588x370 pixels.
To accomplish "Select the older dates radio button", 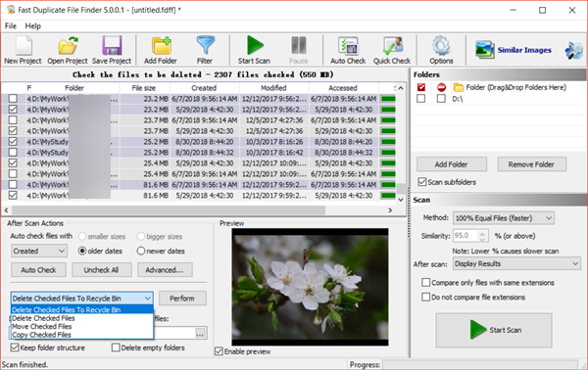I will [82, 251].
